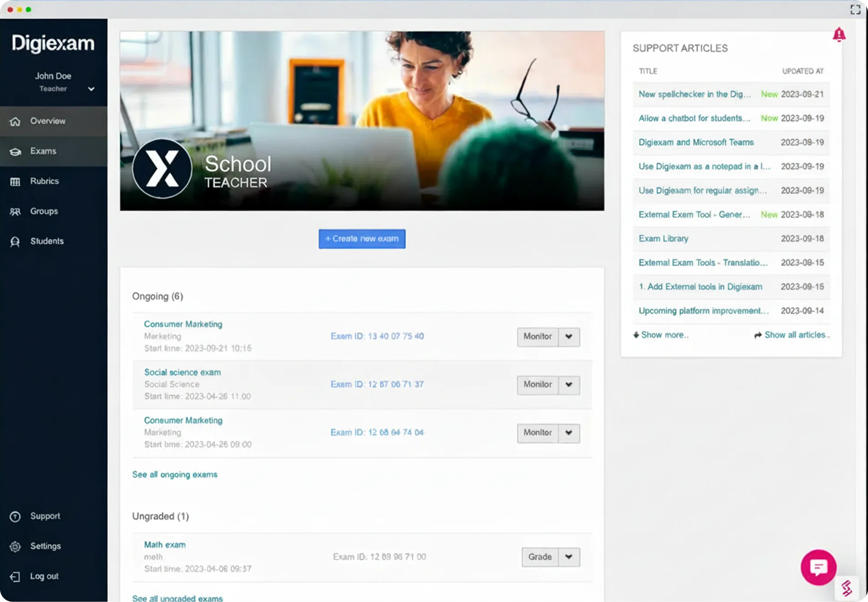Expand the John Doe Teacher account dropdown

(x=91, y=89)
